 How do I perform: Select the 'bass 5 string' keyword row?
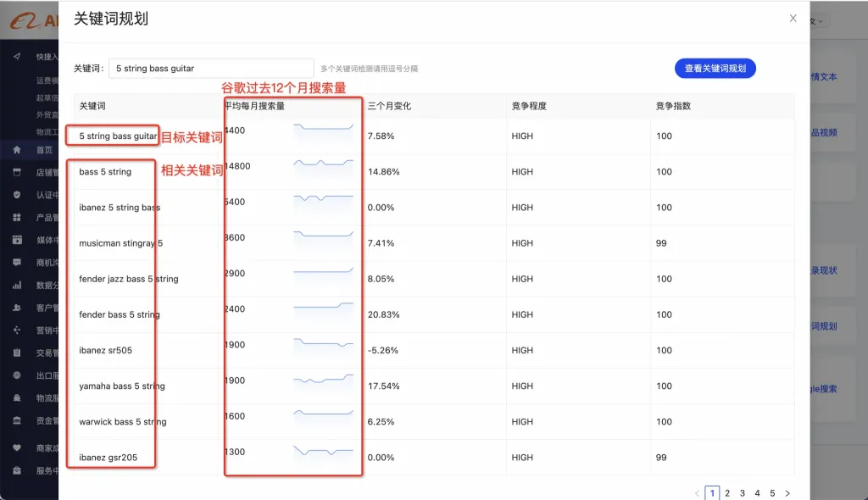(x=106, y=172)
